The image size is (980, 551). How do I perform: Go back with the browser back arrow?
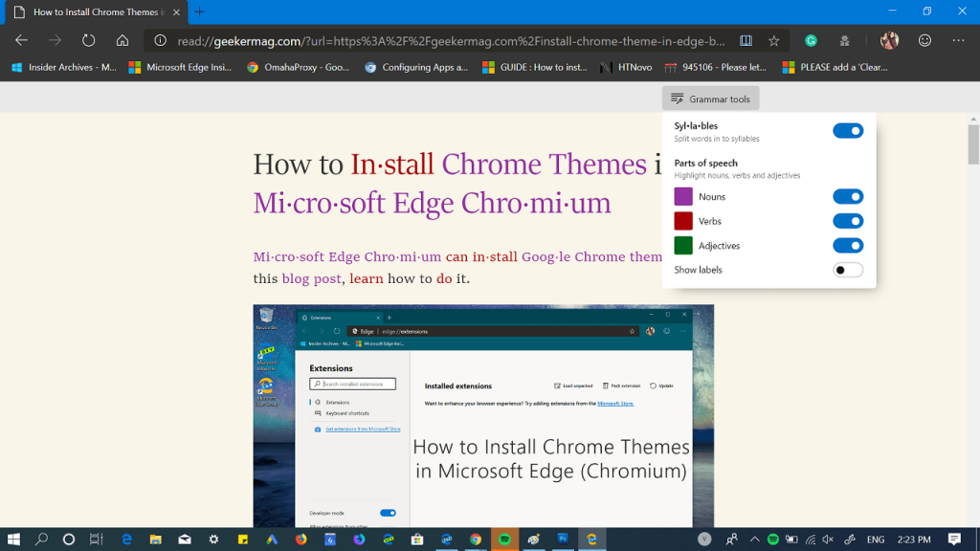click(x=22, y=40)
